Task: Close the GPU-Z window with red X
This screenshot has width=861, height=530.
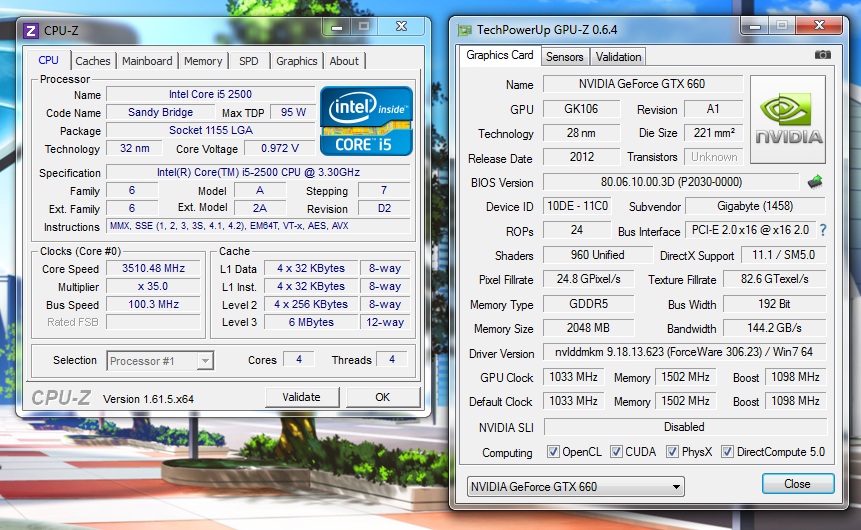Action: click(x=819, y=26)
